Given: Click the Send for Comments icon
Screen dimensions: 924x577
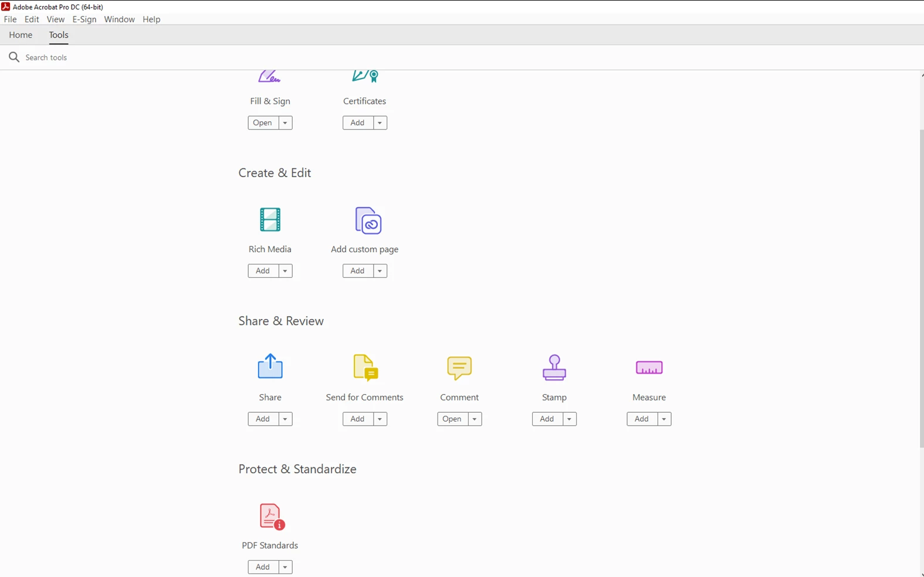Looking at the screenshot, I should pyautogui.click(x=365, y=368).
